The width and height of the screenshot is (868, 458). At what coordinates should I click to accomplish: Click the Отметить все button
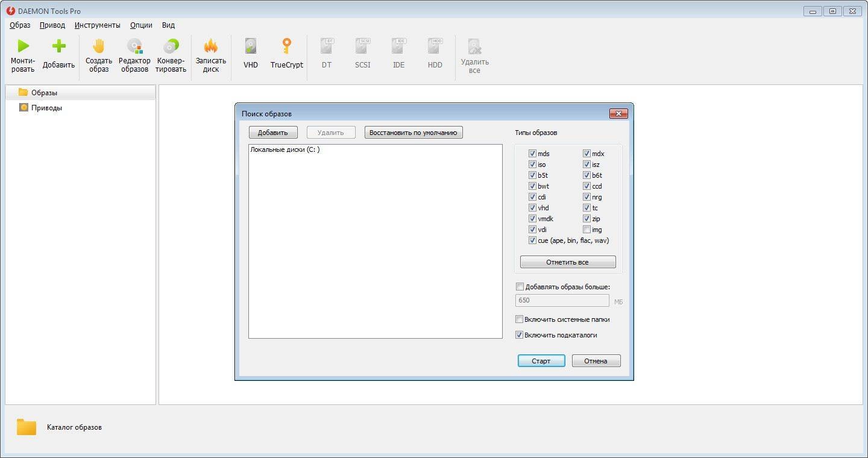tap(568, 262)
